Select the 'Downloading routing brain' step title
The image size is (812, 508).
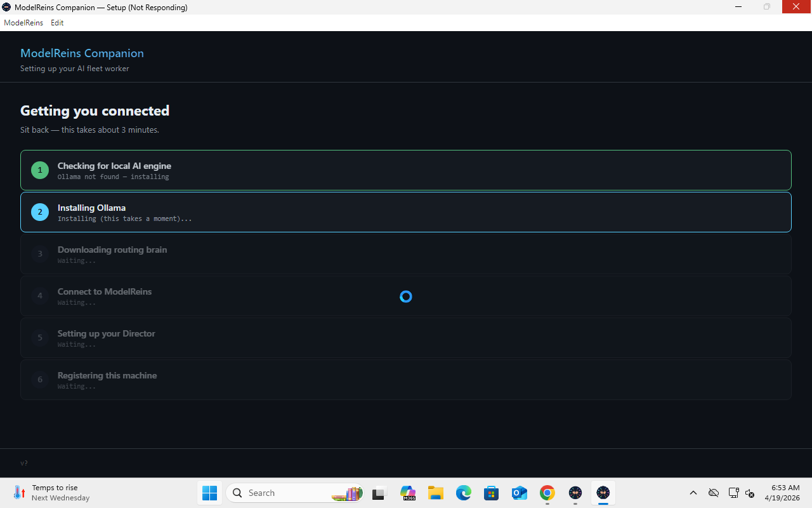112,250
